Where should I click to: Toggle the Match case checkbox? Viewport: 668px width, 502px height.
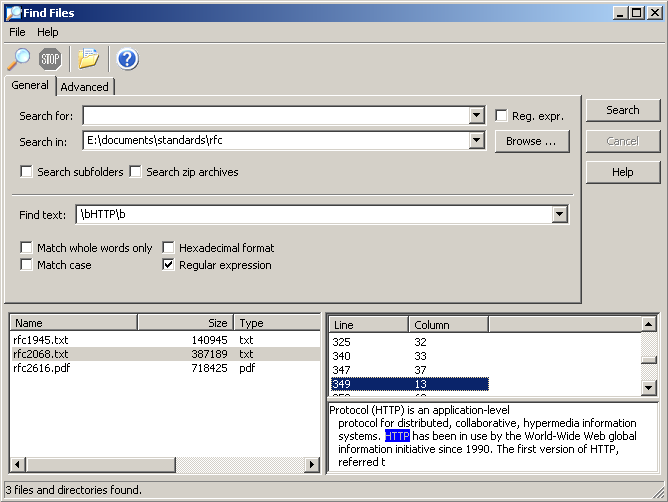click(26, 265)
